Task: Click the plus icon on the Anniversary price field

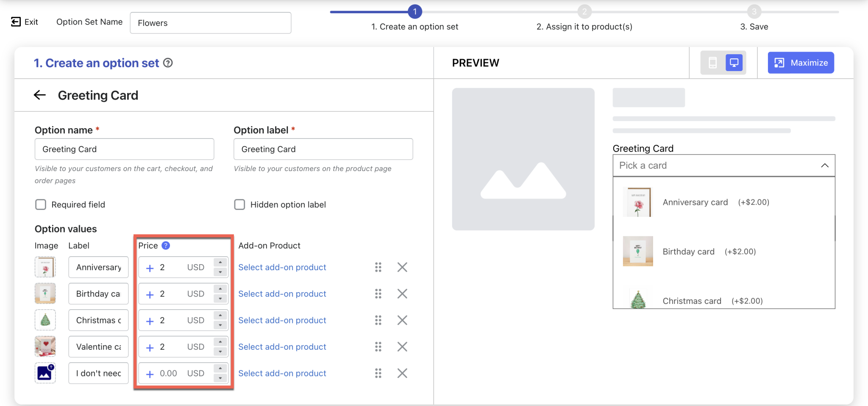Action: pyautogui.click(x=149, y=267)
